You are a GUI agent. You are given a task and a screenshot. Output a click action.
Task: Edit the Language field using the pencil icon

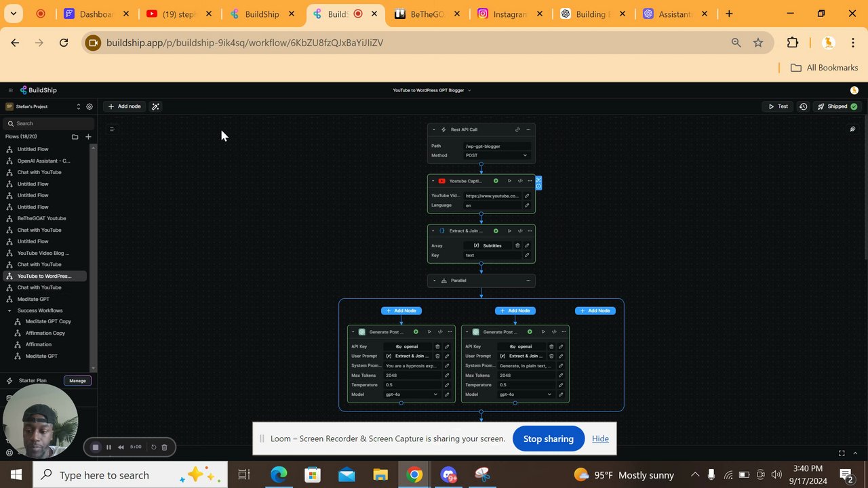(527, 205)
